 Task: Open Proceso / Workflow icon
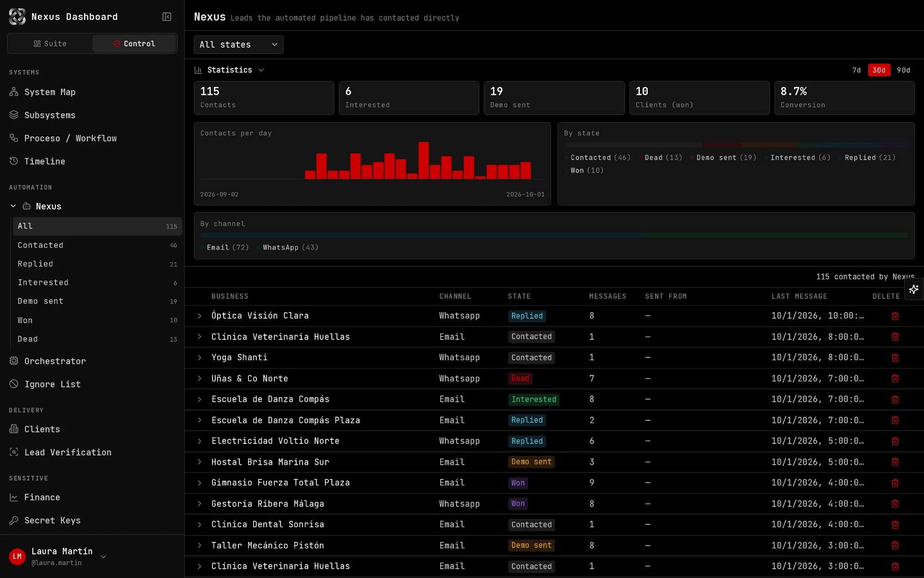coord(14,138)
